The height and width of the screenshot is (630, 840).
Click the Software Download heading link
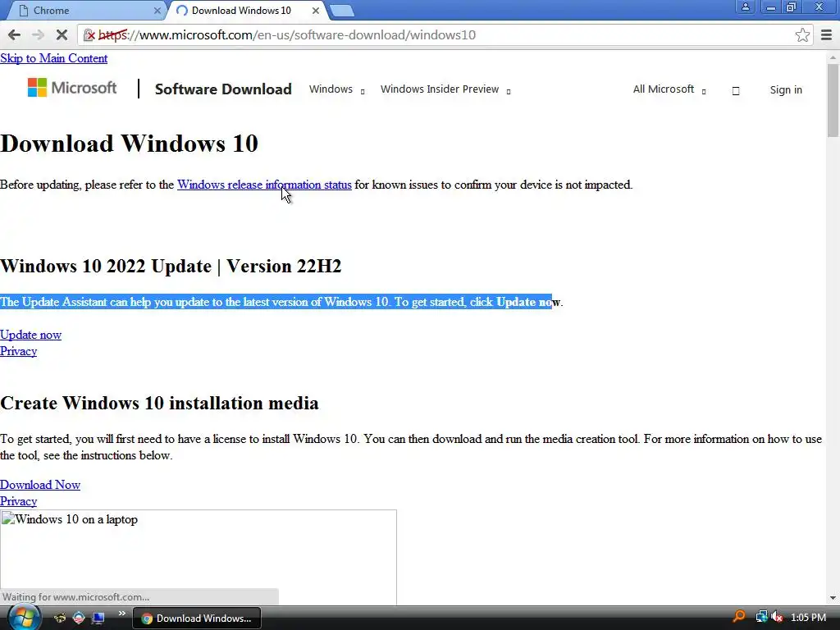[223, 89]
